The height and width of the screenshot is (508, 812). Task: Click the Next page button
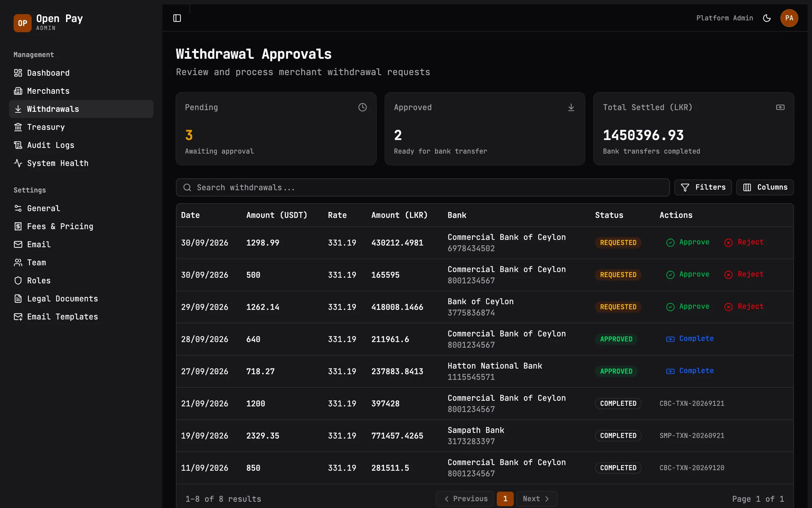tap(537, 499)
